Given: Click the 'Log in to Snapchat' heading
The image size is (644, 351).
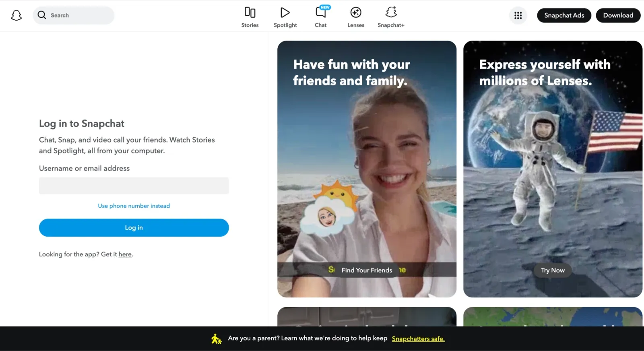Looking at the screenshot, I should (82, 124).
